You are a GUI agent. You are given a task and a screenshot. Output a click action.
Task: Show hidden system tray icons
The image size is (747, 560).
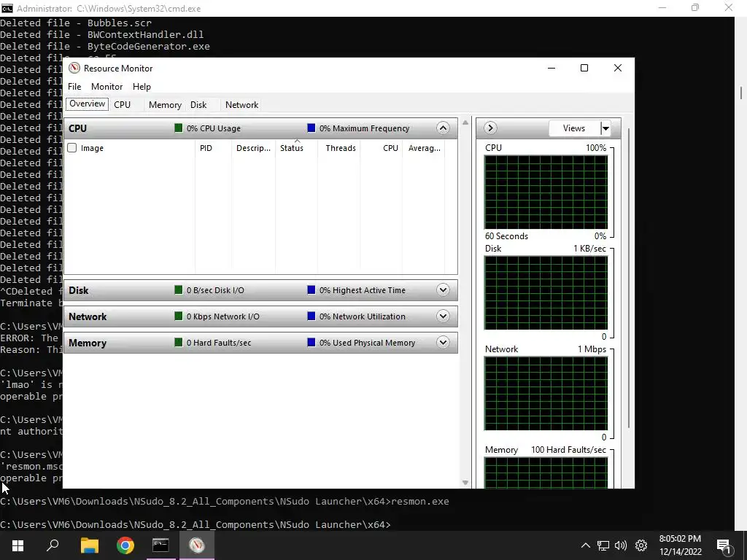point(586,545)
